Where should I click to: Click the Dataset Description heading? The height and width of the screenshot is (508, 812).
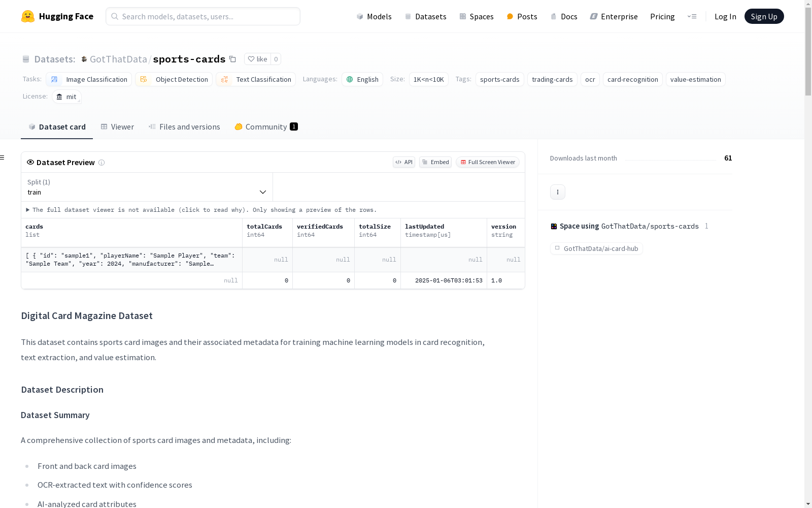pyautogui.click(x=62, y=390)
